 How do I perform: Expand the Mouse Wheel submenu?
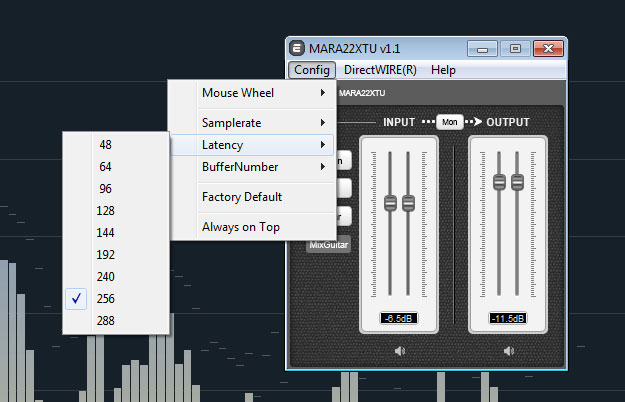click(x=252, y=93)
